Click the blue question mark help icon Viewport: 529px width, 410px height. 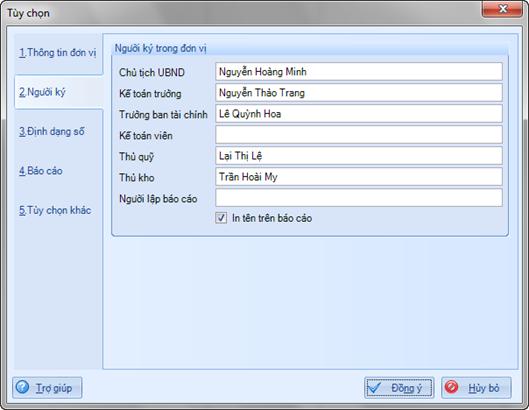(23, 387)
